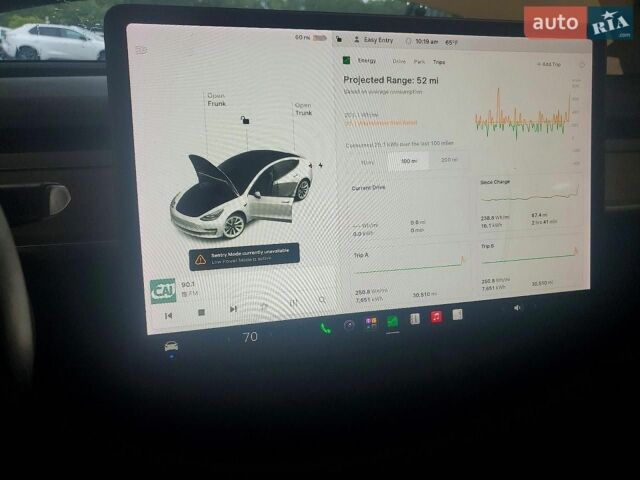Open car controls via the car icon

click(x=171, y=346)
